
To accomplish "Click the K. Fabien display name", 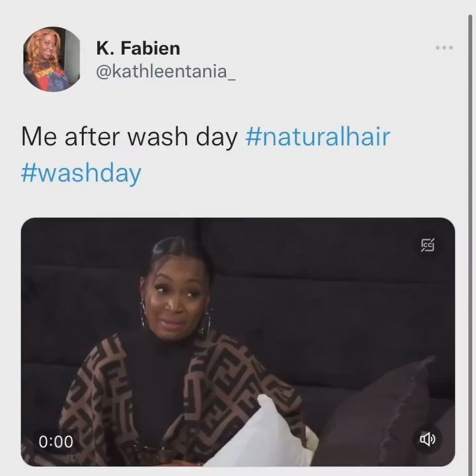I will (138, 48).
